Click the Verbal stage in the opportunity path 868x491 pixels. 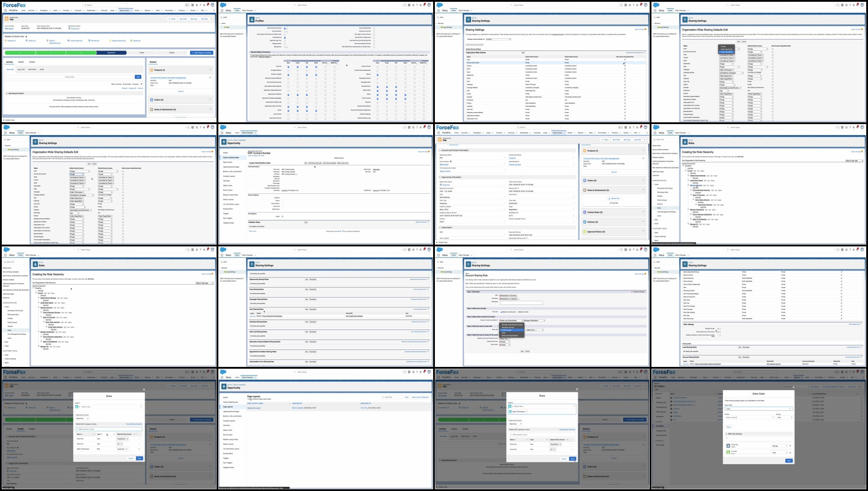[141, 53]
